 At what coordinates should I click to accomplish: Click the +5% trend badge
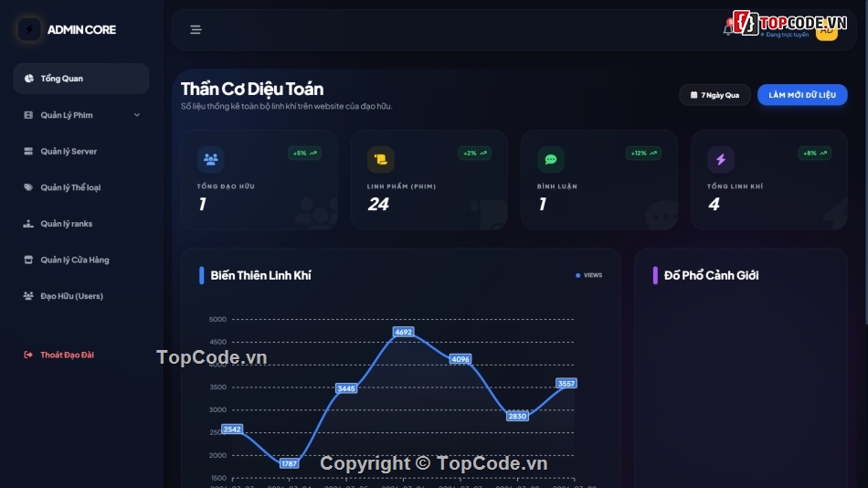[304, 153]
